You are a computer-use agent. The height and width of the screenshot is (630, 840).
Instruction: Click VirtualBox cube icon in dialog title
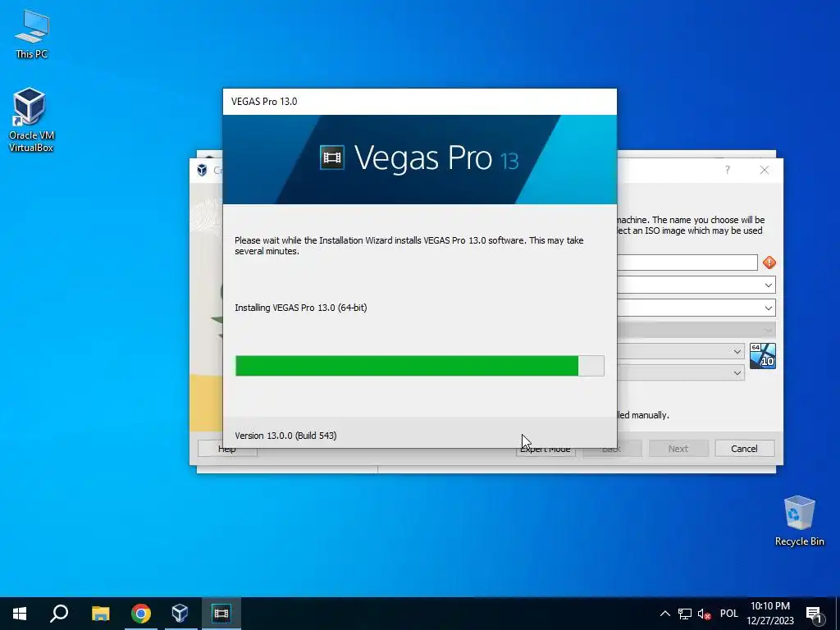click(202, 170)
